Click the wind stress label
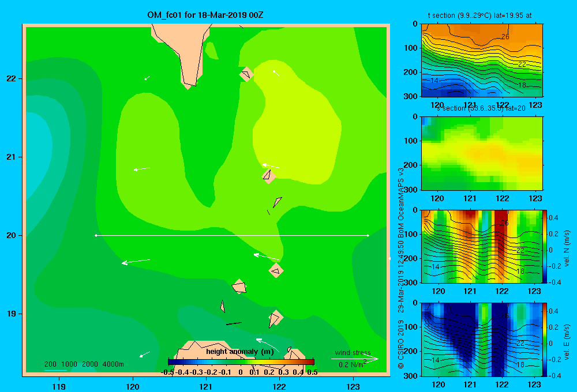This screenshot has width=577, height=392. pos(353,353)
